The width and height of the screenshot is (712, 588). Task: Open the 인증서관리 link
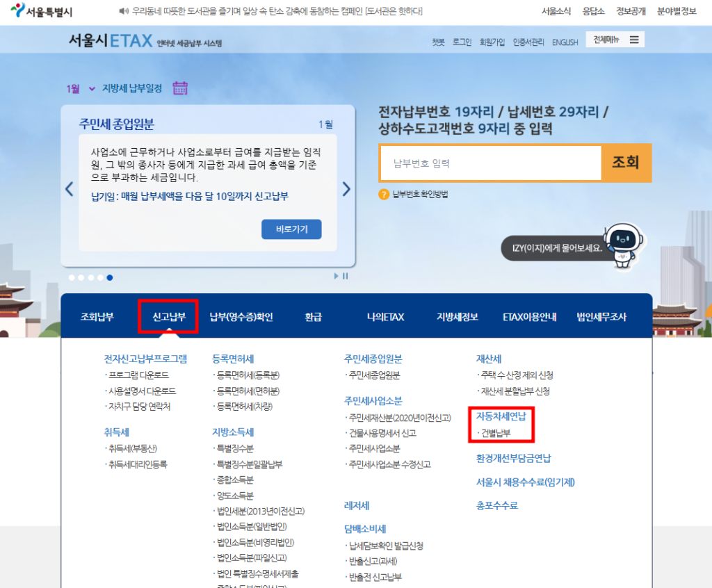528,42
